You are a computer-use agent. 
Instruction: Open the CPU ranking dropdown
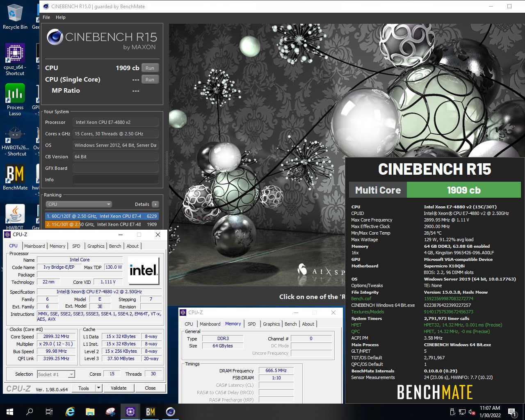tap(78, 204)
